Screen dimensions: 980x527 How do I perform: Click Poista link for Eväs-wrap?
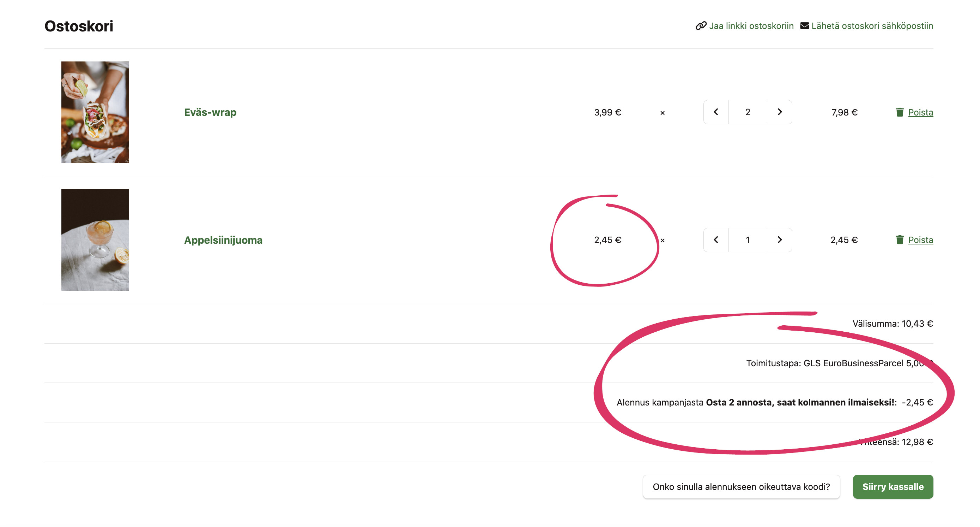tap(920, 112)
